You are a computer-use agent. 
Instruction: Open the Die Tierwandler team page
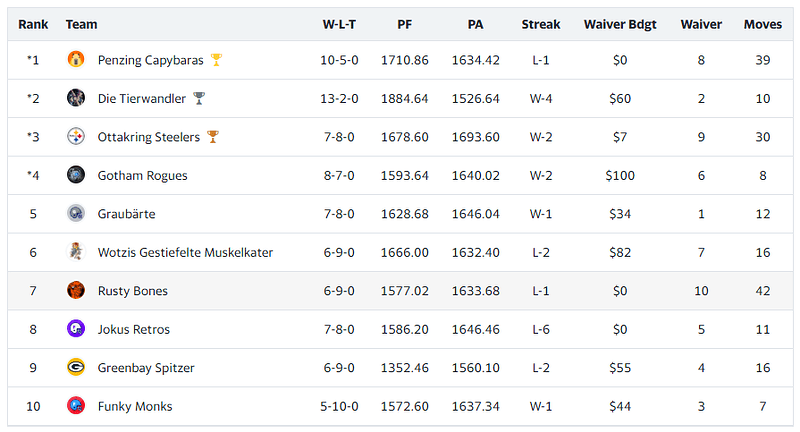pyautogui.click(x=142, y=98)
